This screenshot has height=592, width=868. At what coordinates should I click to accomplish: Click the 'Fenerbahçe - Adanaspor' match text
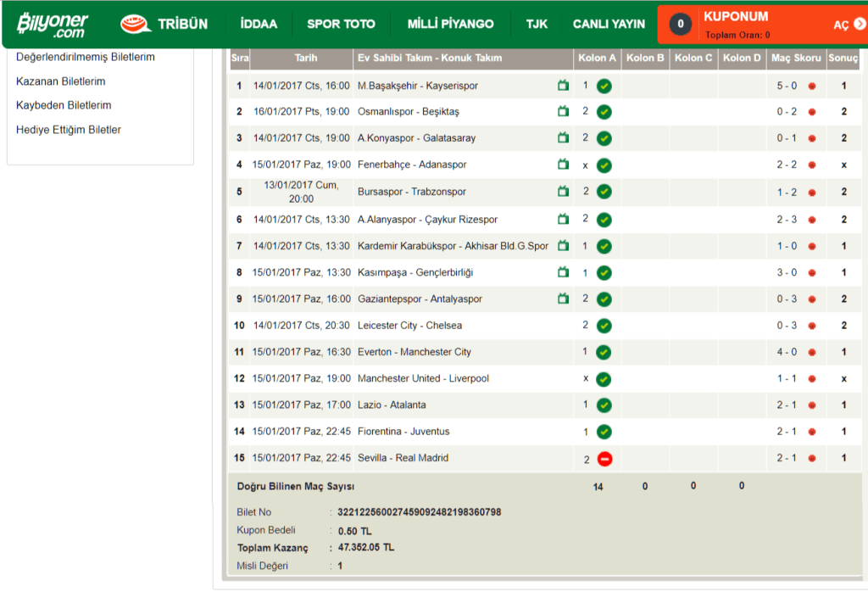[x=412, y=165]
